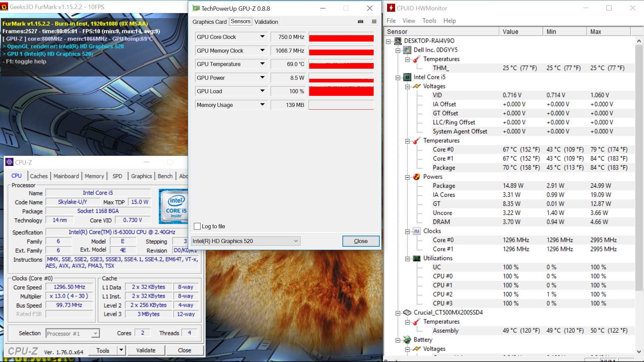644x362 pixels.
Task: Open the Processor #1 selection combo box
Action: 72,334
